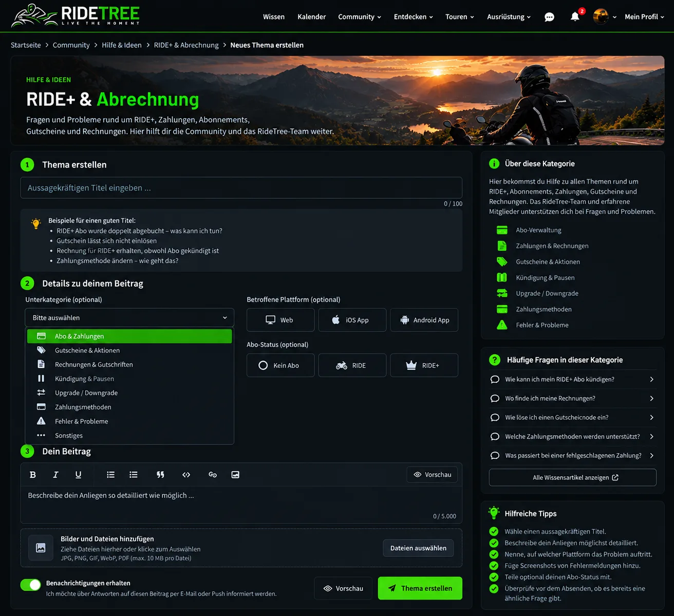Choose 'Kündigung & Pausen' dropdown option
The image size is (674, 616).
click(x=129, y=379)
